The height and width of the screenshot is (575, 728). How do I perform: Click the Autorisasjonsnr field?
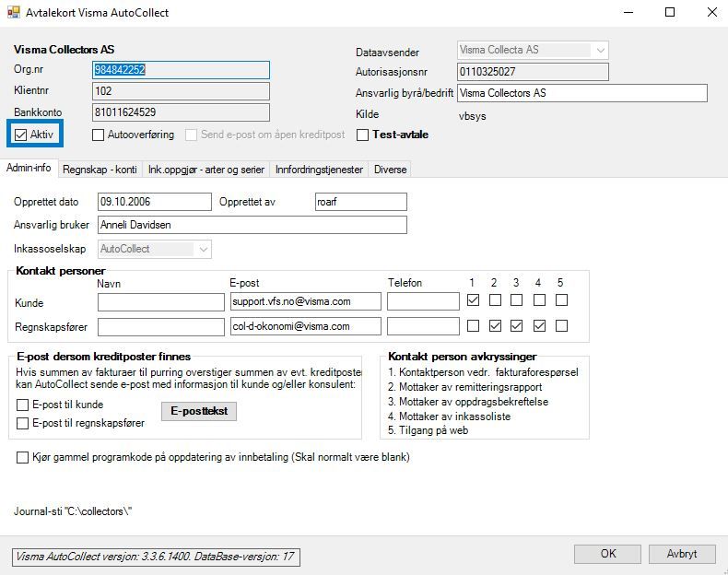[x=533, y=72]
